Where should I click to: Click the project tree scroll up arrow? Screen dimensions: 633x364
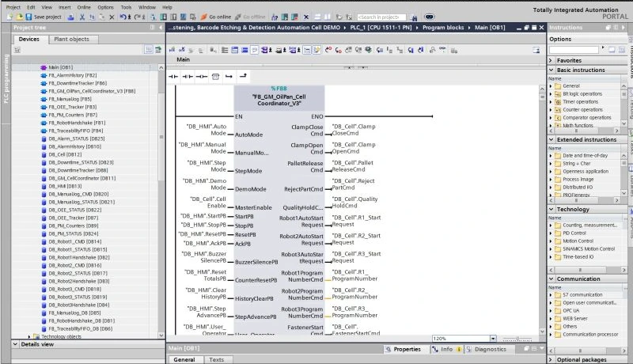161,67
